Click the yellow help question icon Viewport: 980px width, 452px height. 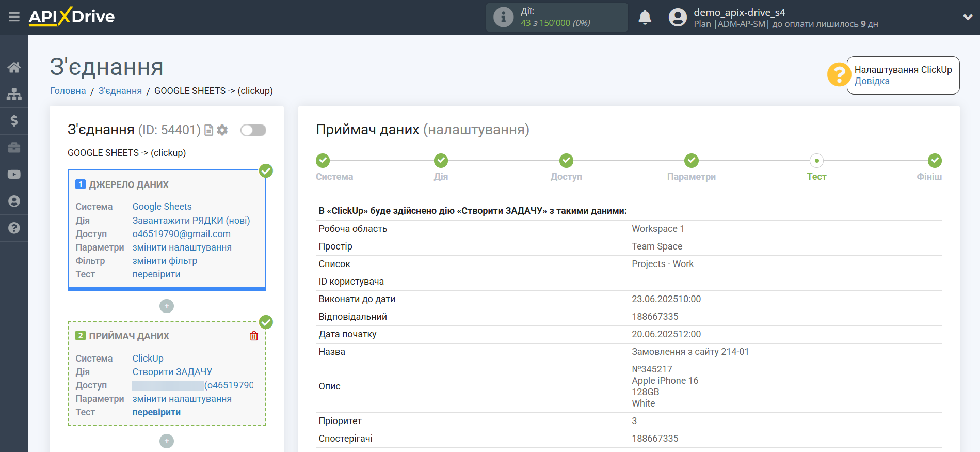[839, 74]
